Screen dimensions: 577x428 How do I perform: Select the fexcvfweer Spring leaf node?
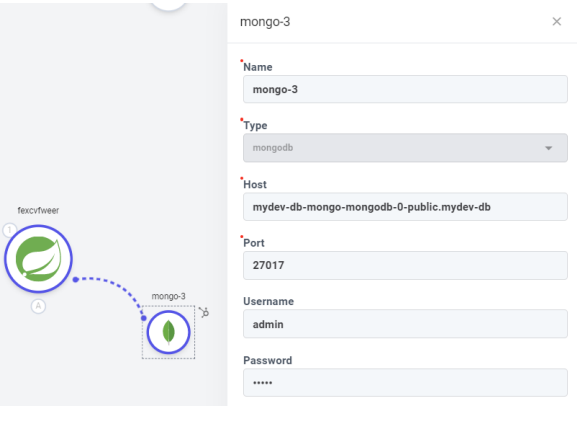[38, 259]
